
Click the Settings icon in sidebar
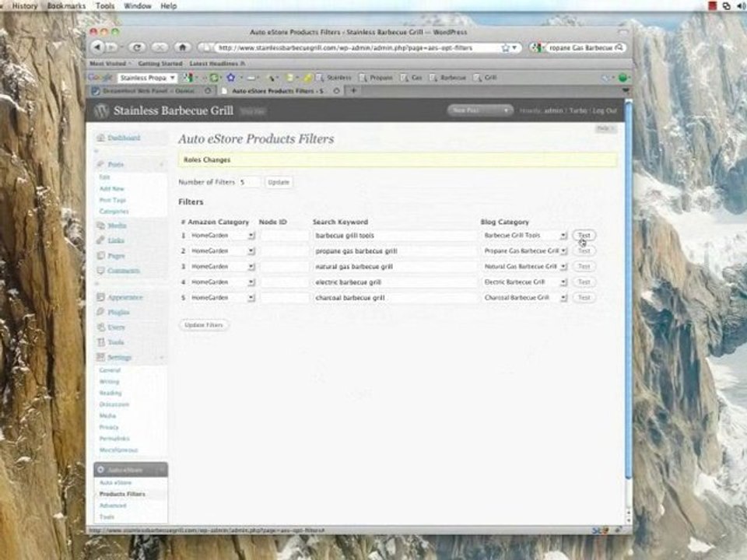[x=100, y=357]
